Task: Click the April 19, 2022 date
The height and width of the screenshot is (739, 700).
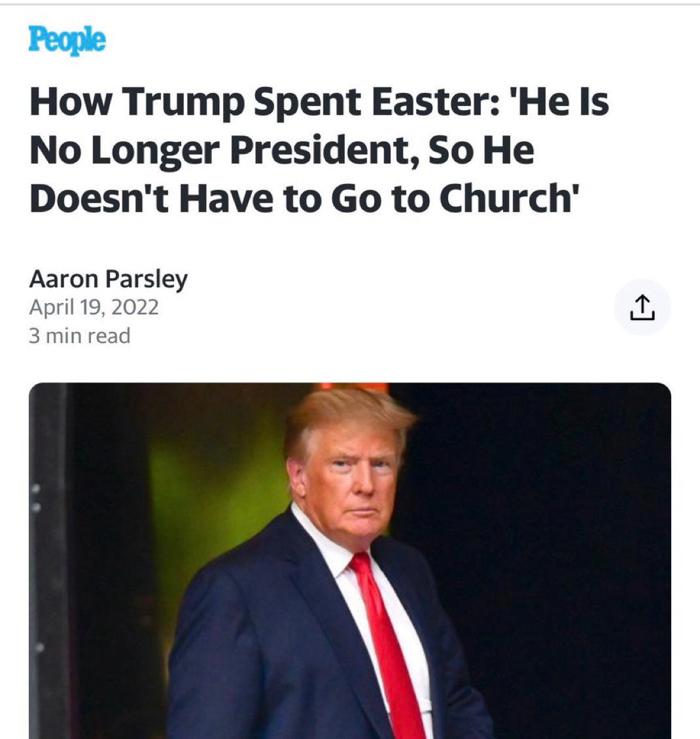Action: tap(94, 307)
